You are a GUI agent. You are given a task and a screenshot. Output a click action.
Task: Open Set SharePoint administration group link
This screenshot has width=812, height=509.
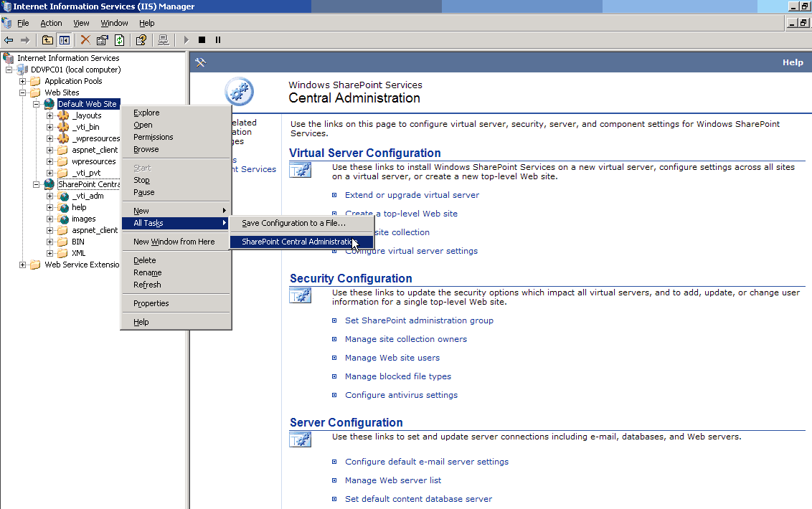[420, 320]
